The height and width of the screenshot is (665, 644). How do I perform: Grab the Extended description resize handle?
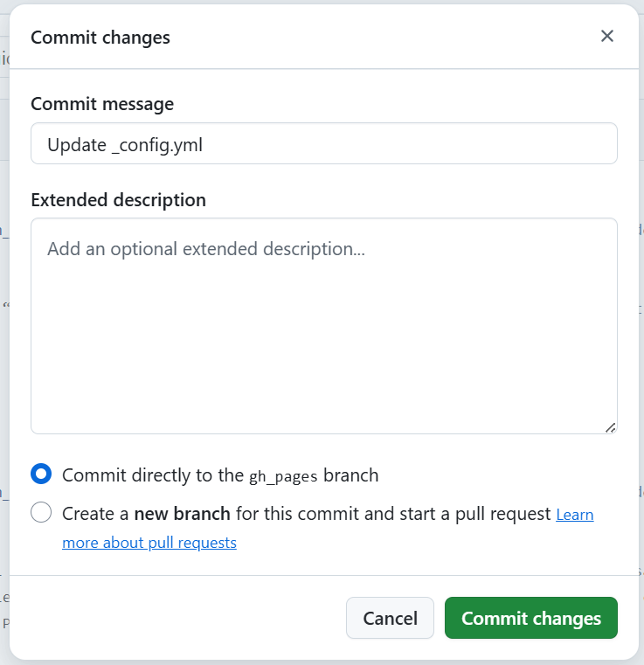(x=610, y=427)
